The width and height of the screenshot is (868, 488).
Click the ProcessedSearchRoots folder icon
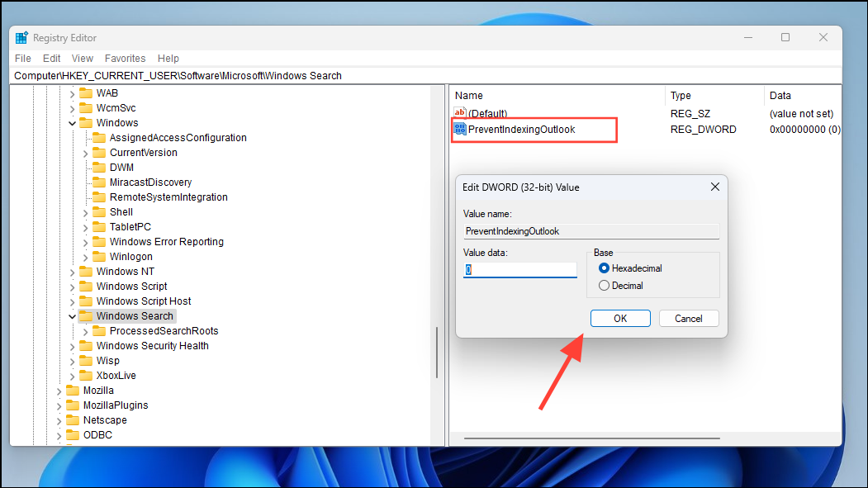click(99, 331)
